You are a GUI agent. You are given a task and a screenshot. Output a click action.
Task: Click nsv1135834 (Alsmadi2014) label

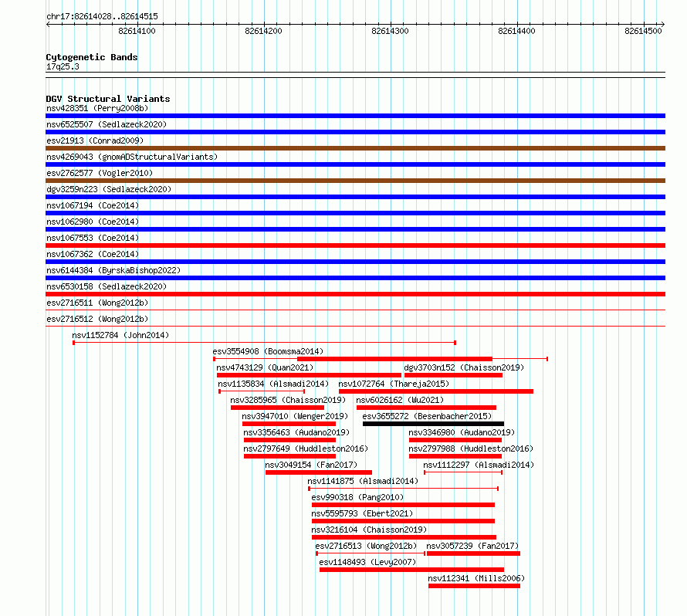273,384
